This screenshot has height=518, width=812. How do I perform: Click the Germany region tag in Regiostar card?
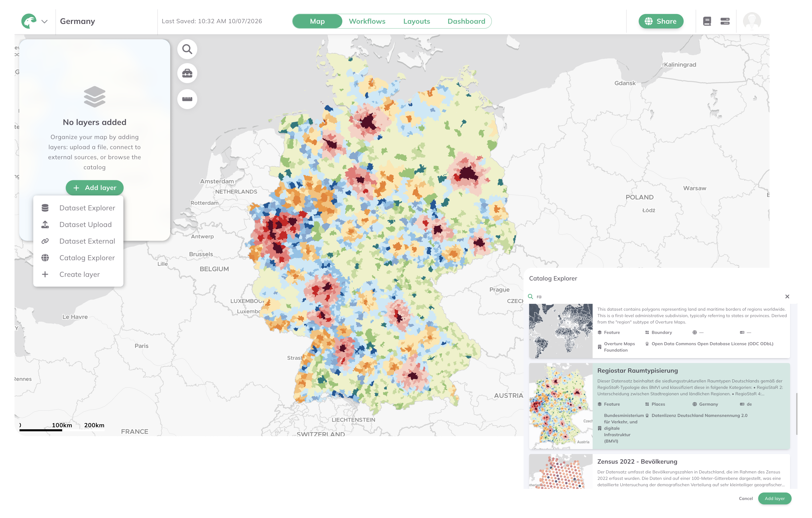(x=708, y=404)
